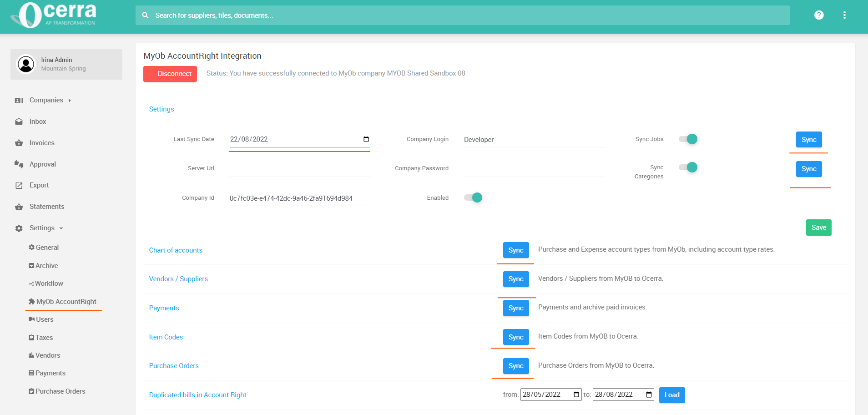Click the Statements basket icon
Image resolution: width=868 pixels, height=415 pixels.
click(19, 207)
